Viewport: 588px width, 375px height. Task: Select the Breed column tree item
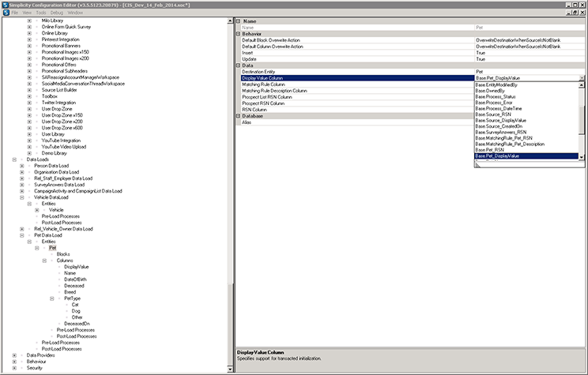[x=70, y=292]
